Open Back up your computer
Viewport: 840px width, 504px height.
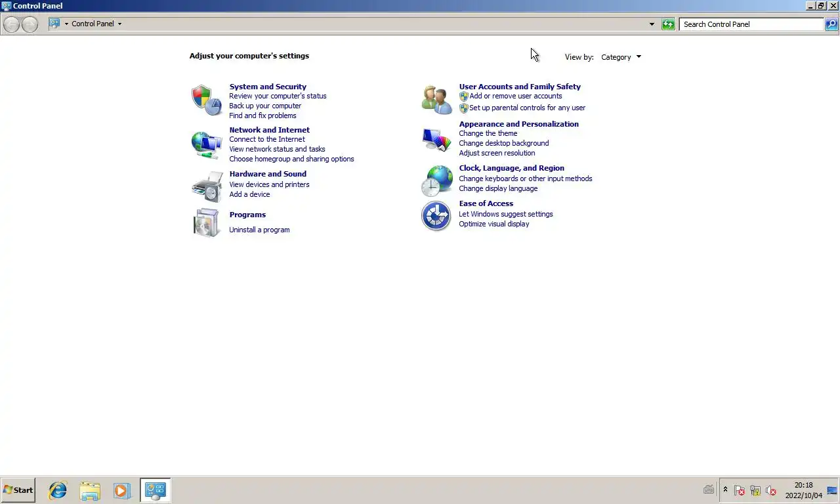(x=265, y=106)
